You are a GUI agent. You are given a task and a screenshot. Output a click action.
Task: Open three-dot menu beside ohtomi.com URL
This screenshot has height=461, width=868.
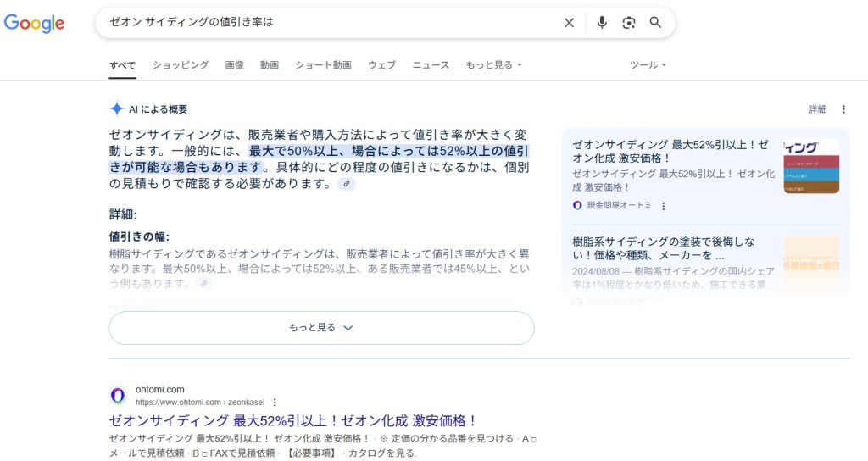point(275,403)
